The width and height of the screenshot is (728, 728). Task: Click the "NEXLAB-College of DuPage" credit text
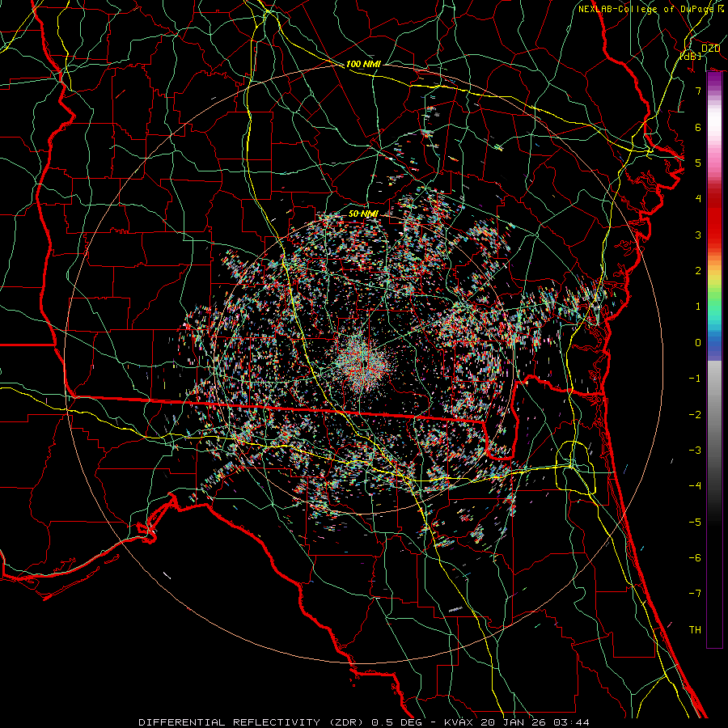pyautogui.click(x=648, y=9)
